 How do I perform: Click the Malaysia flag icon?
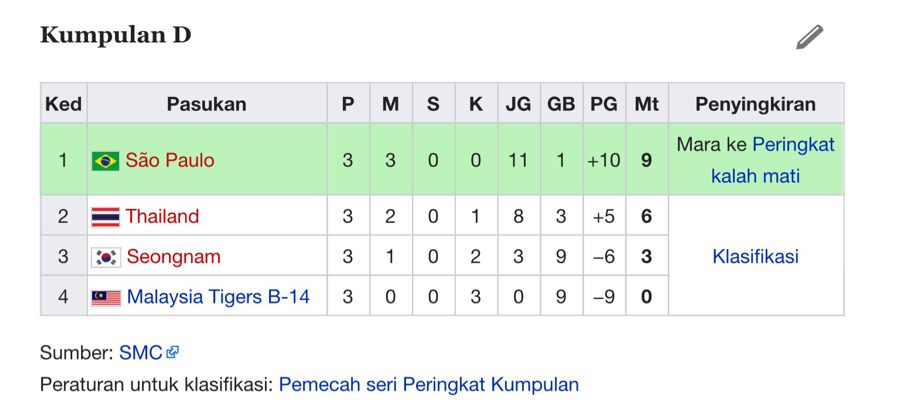[x=106, y=297]
